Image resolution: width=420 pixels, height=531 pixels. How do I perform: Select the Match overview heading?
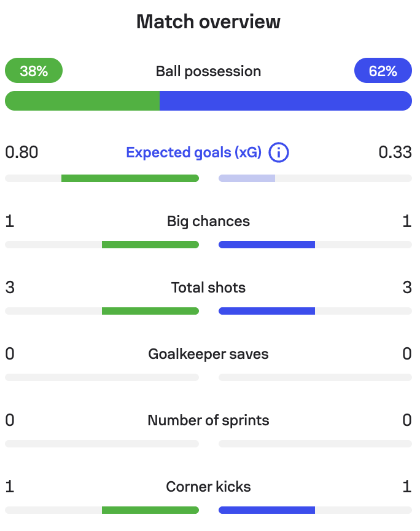209,22
